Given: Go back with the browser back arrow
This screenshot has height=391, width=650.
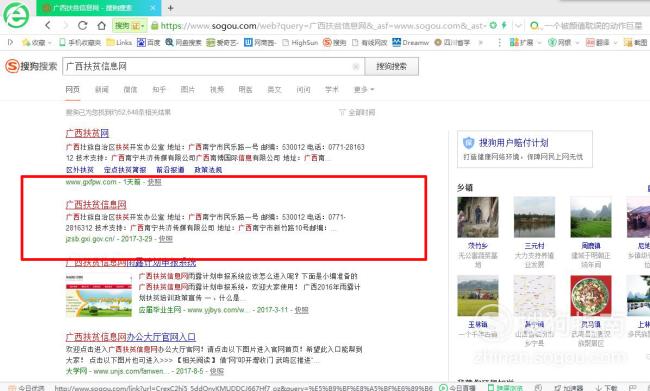Looking at the screenshot, I should tap(48, 25).
